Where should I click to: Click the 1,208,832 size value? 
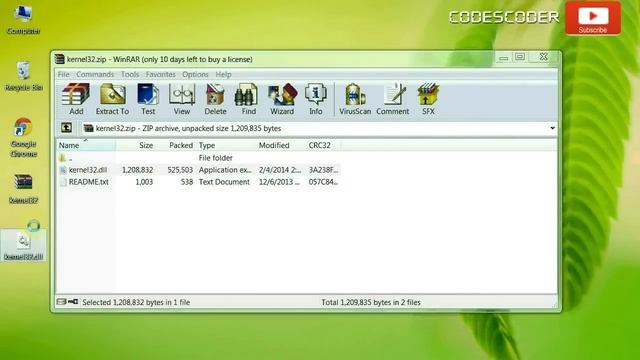coord(138,170)
